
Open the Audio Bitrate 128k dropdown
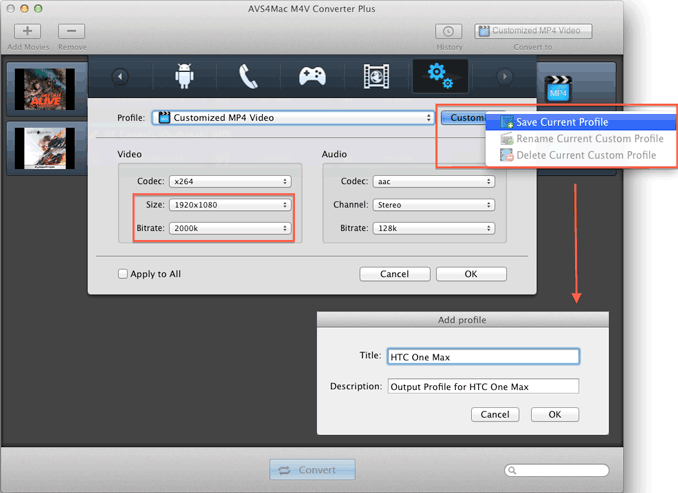coord(434,228)
